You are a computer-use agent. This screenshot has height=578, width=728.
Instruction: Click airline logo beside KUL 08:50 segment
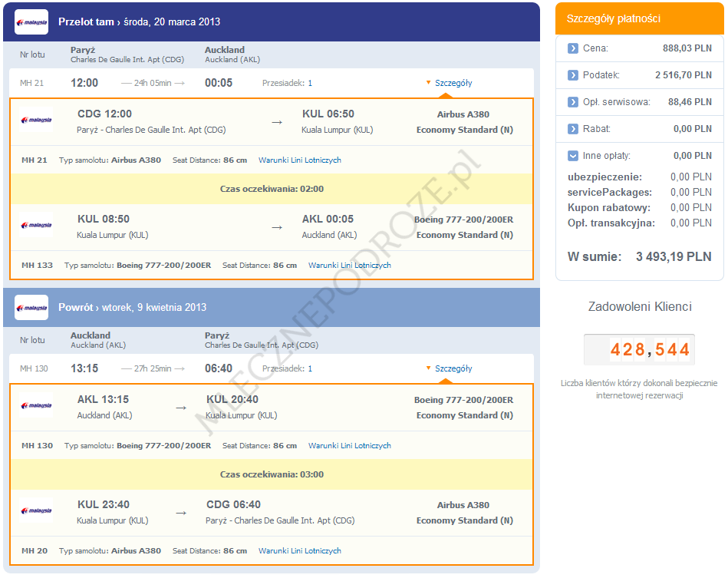[36, 226]
